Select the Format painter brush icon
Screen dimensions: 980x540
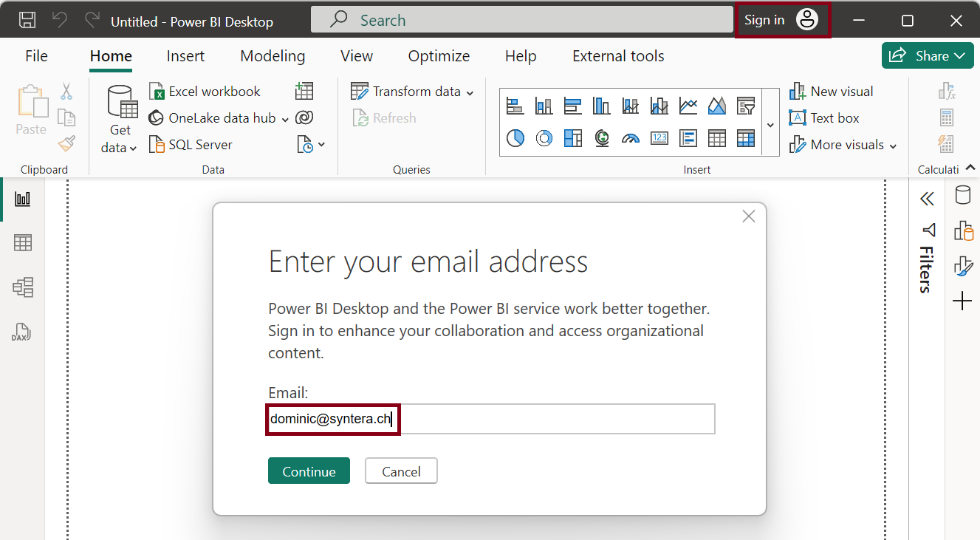tap(66, 143)
